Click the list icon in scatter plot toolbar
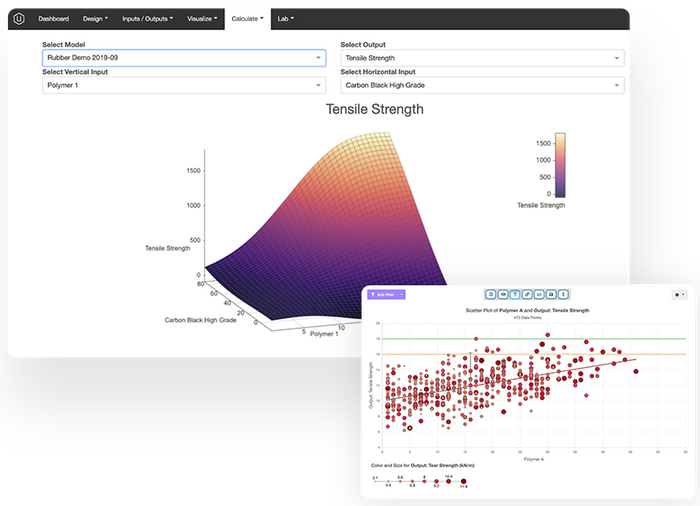 491,294
